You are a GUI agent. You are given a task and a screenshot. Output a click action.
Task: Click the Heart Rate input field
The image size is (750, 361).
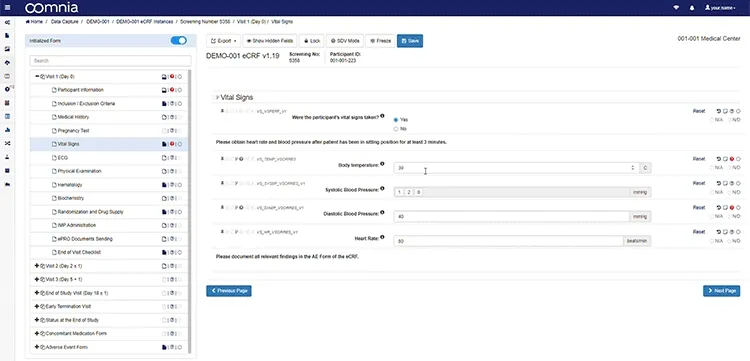(x=508, y=241)
